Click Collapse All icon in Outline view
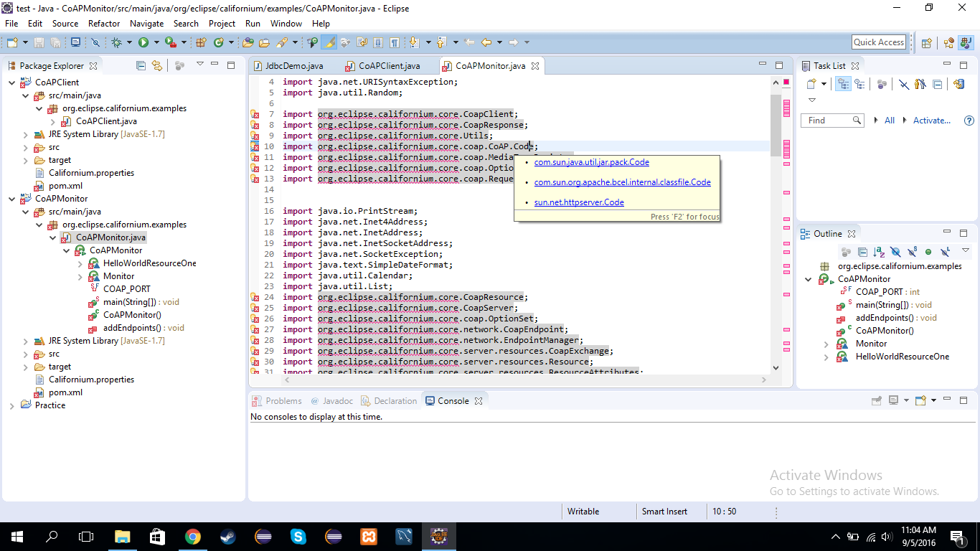Viewport: 980px width, 551px height. coord(862,252)
